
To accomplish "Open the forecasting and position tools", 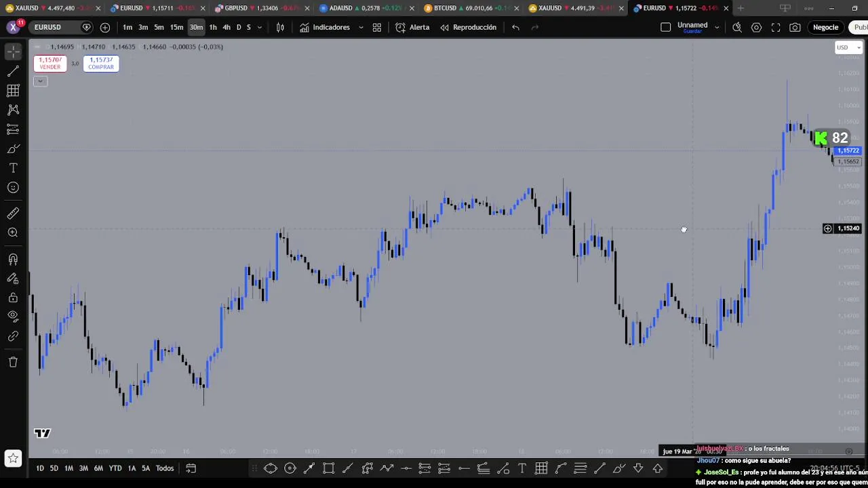I will tap(13, 129).
